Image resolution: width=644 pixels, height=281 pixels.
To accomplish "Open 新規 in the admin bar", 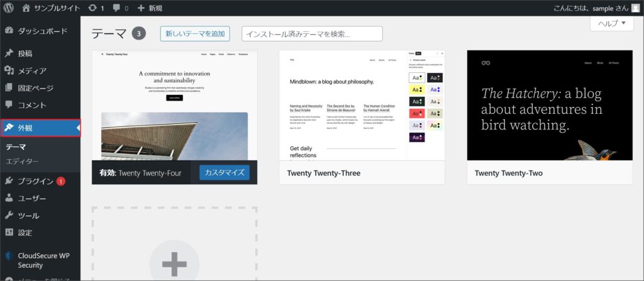I will (x=156, y=8).
